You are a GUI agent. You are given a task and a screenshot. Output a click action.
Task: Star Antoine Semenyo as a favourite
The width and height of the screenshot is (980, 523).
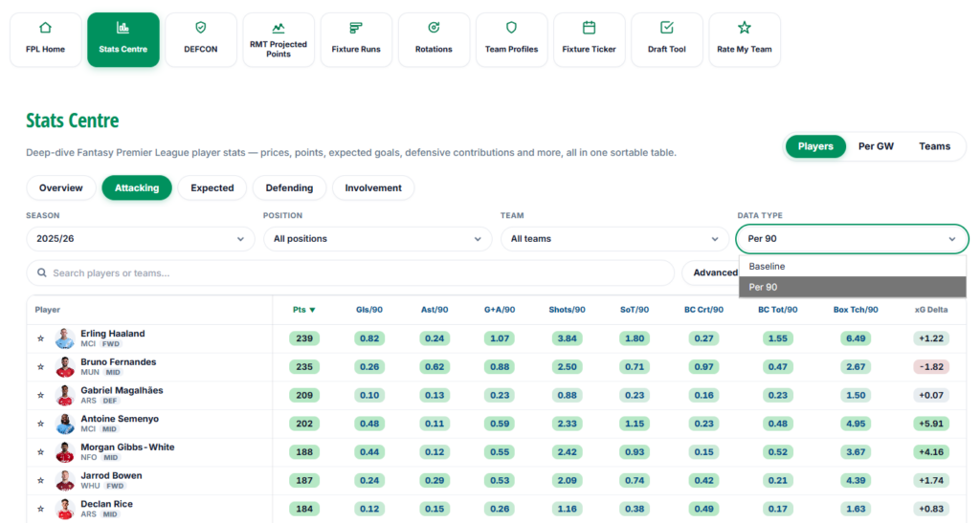(x=40, y=424)
